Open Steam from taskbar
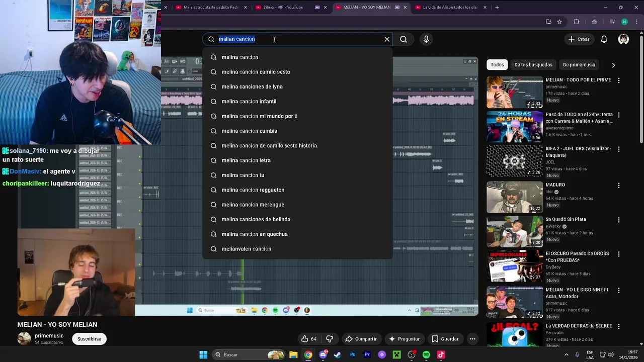 pos(338,355)
